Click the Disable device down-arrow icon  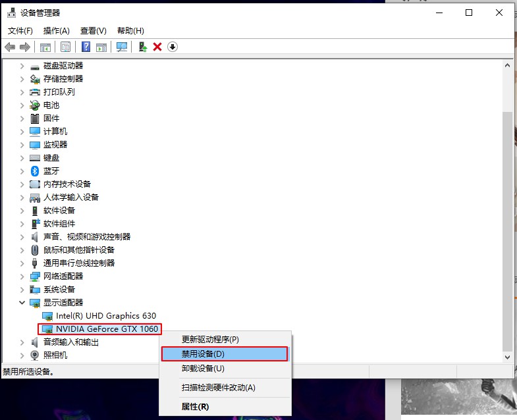tap(173, 47)
